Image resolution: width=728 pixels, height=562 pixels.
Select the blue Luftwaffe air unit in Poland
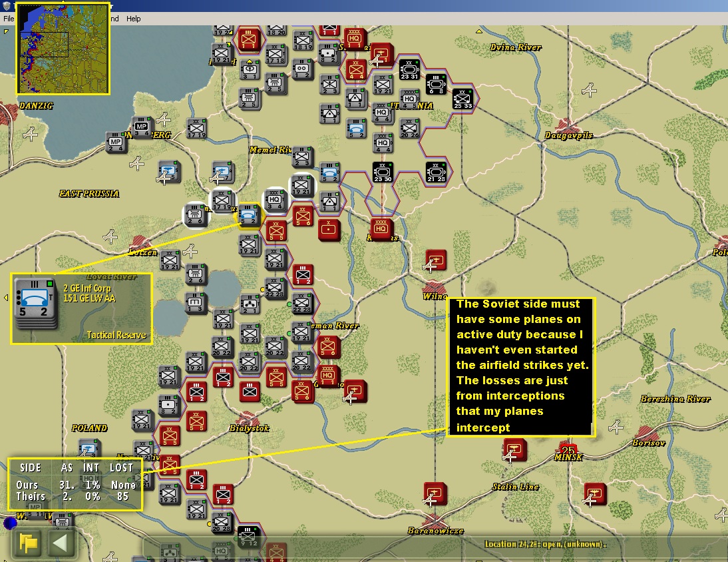pyautogui.click(x=89, y=449)
